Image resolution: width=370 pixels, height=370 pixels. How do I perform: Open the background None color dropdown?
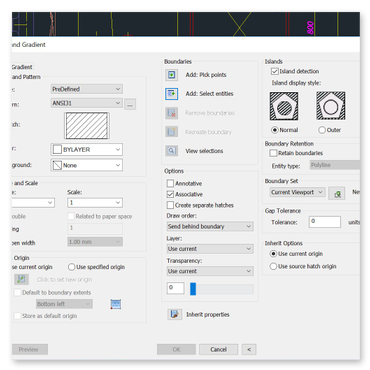[86, 165]
